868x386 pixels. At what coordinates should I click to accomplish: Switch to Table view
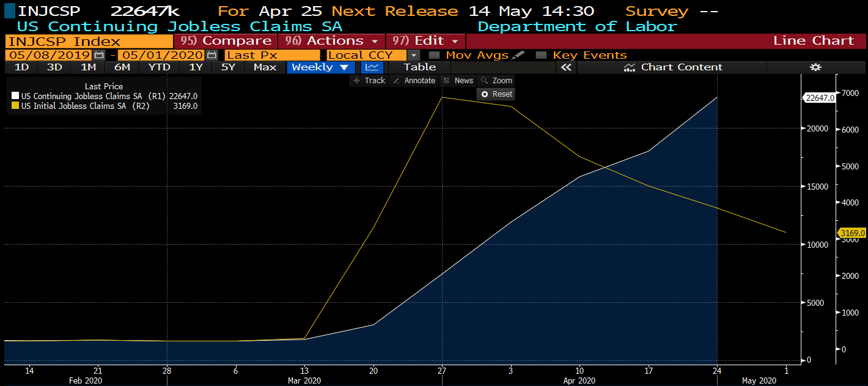tap(420, 67)
